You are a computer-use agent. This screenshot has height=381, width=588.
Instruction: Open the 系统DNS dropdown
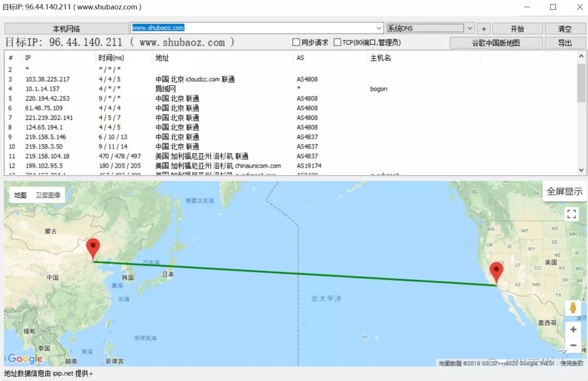click(470, 28)
